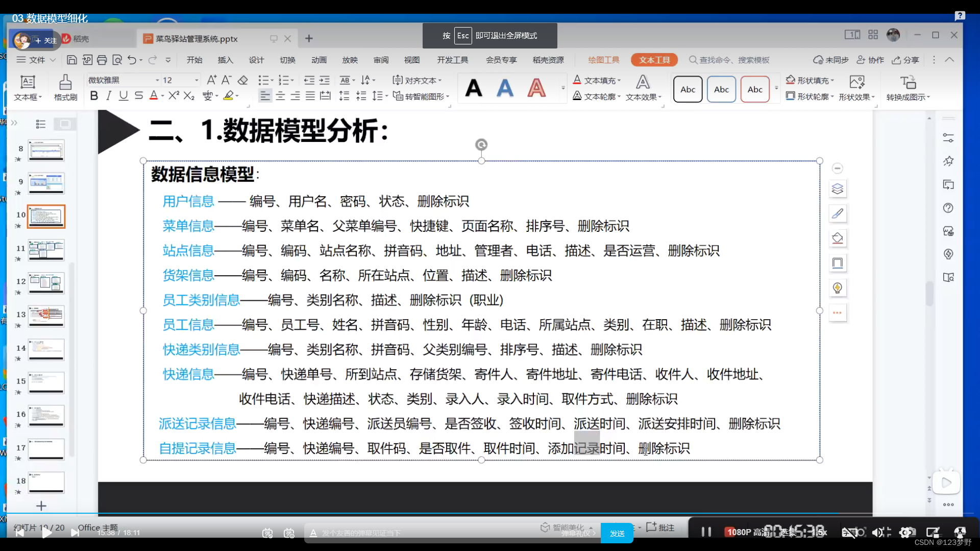Image resolution: width=980 pixels, height=551 pixels.
Task: Toggle superscript formatting
Action: tap(174, 95)
